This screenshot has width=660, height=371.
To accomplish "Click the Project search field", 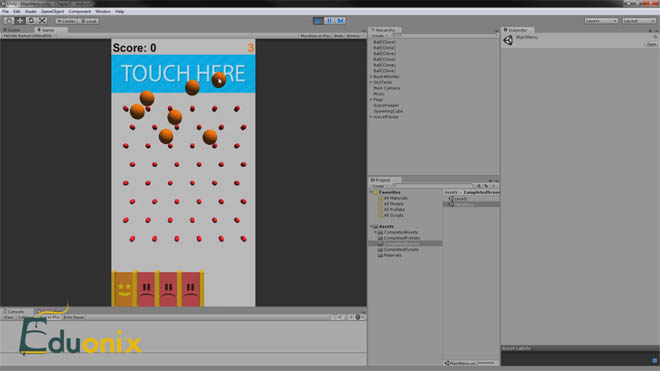I will pos(432,186).
